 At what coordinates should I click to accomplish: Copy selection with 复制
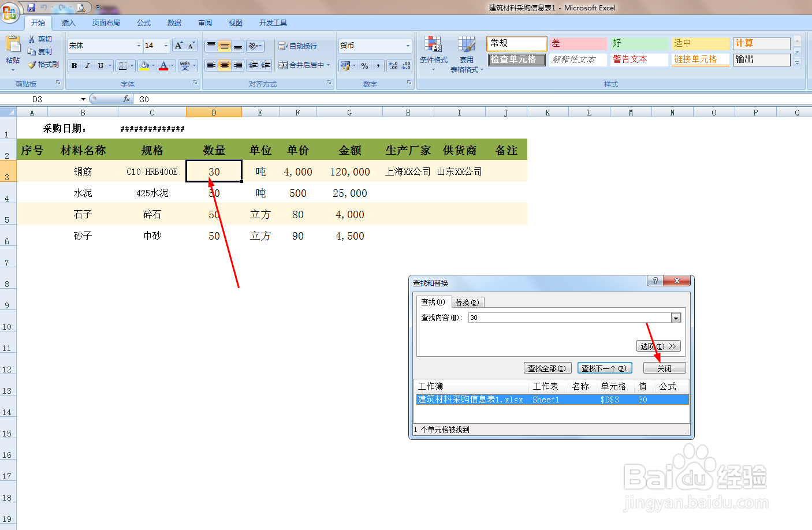tap(40, 52)
